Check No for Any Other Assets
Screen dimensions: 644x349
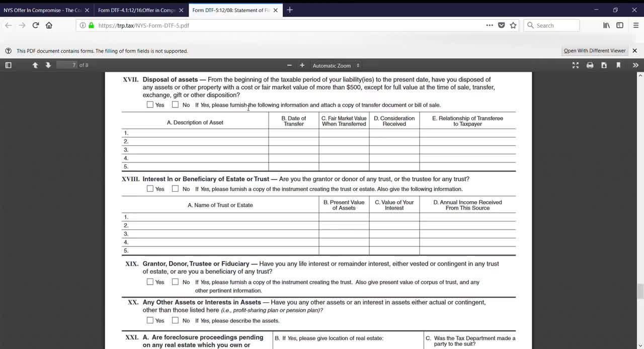175,320
